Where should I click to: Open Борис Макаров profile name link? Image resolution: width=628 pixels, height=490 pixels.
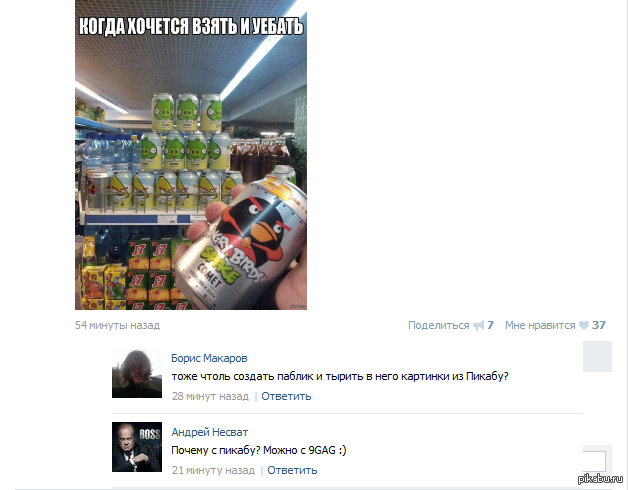pos(209,358)
